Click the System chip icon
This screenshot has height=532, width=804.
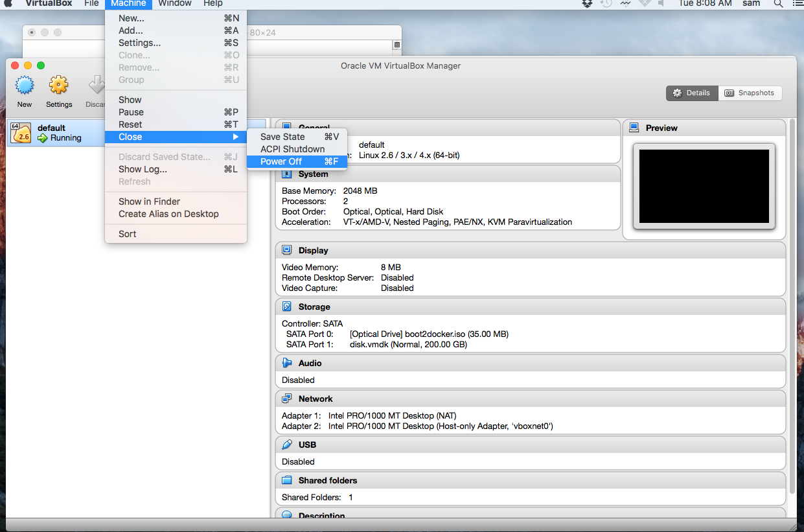coord(287,174)
